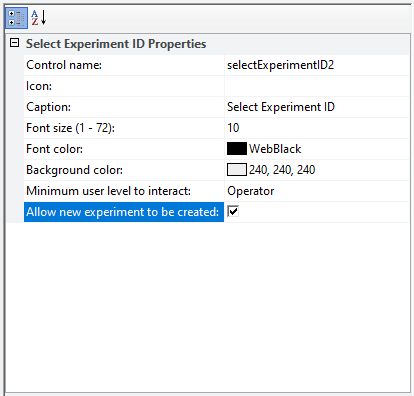The height and width of the screenshot is (396, 414).
Task: Select the Font color property label
Action: click(54, 149)
